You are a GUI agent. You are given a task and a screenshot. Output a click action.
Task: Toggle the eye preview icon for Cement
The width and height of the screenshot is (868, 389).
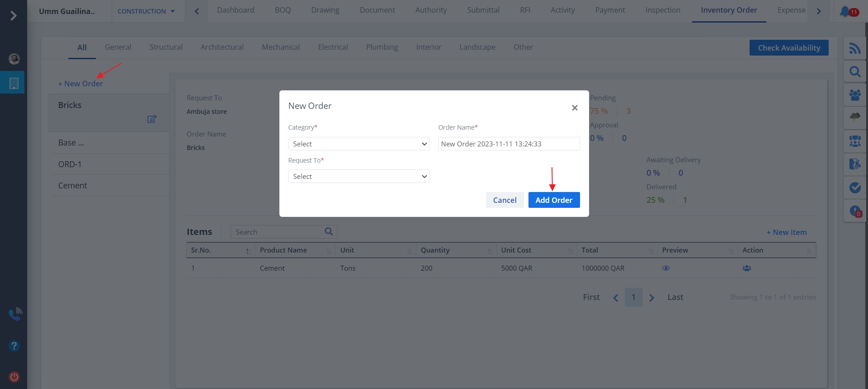(666, 268)
